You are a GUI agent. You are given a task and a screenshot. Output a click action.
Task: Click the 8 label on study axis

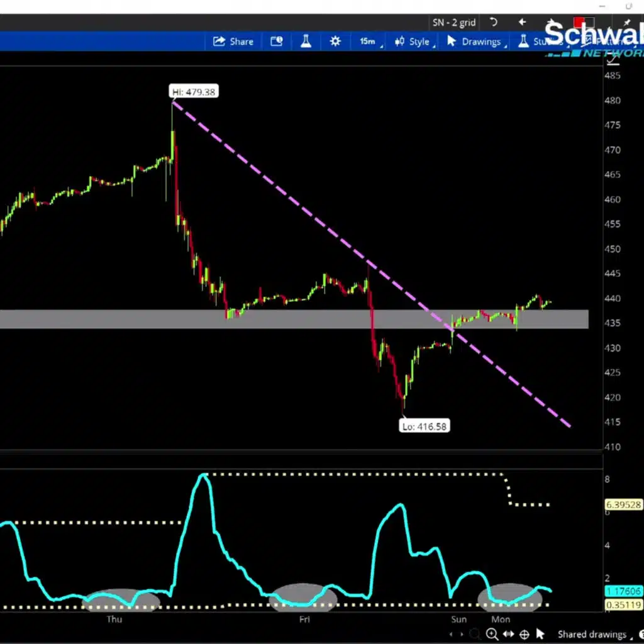pos(608,479)
